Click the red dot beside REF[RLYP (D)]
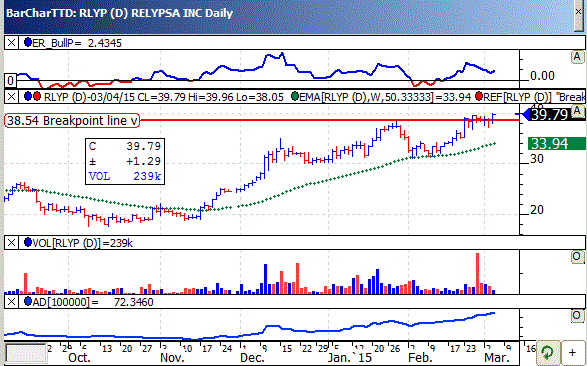This screenshot has width=587, height=366. tap(479, 97)
